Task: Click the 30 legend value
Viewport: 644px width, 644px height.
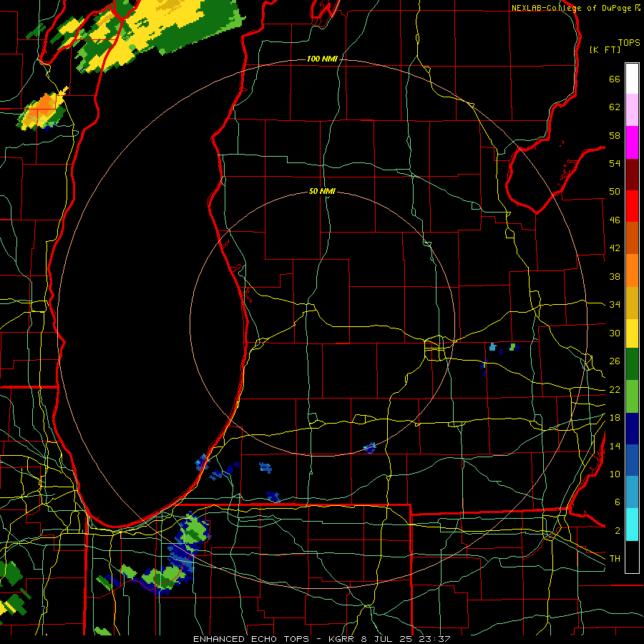Action: tap(615, 333)
